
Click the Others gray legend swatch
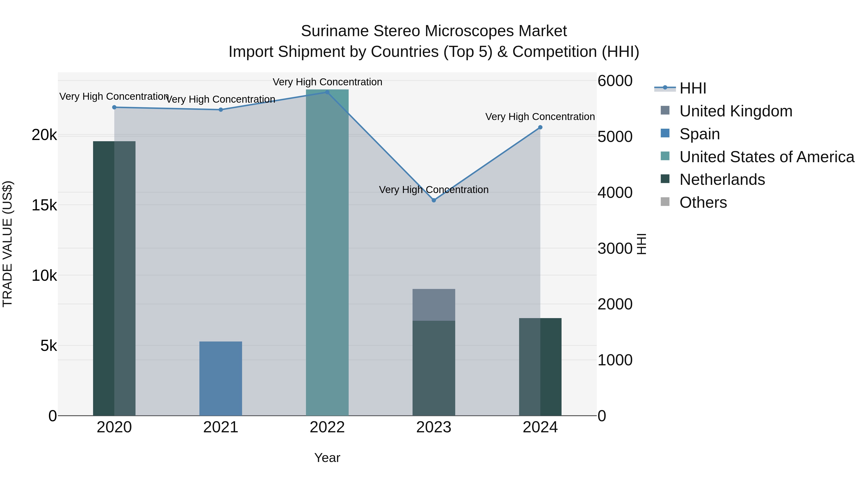click(665, 202)
